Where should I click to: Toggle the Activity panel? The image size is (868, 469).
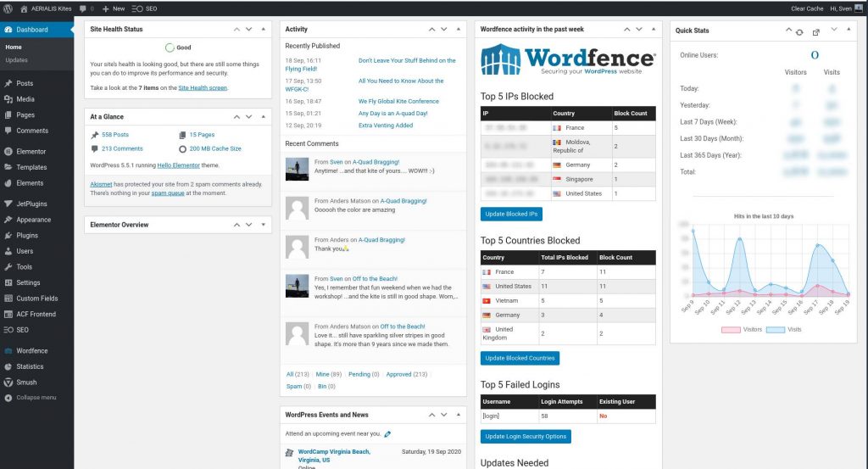459,30
